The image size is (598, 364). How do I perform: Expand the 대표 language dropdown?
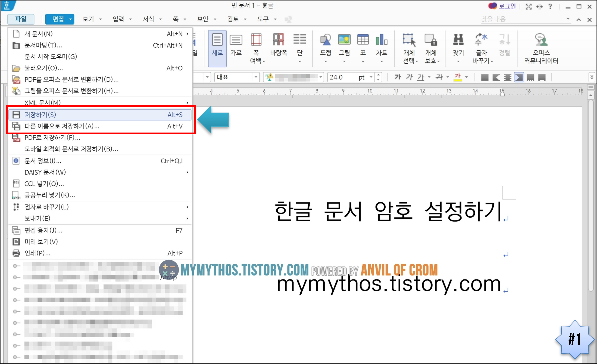(256, 77)
